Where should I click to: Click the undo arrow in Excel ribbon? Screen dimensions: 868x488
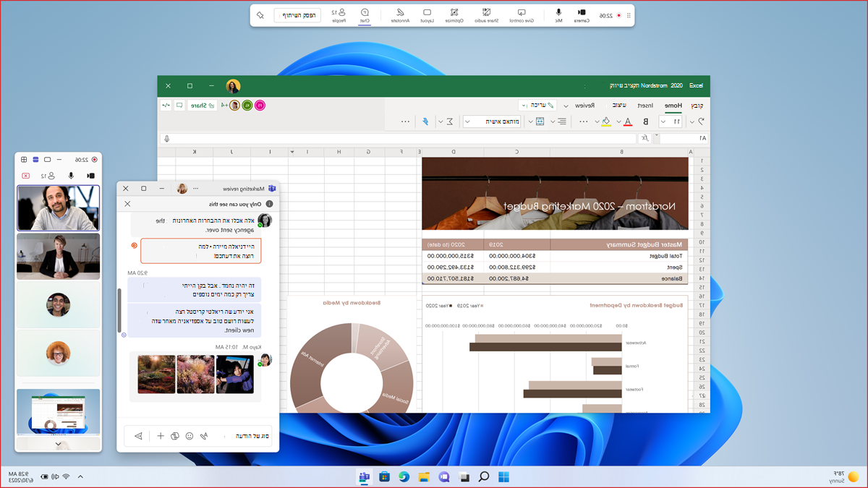pyautogui.click(x=701, y=121)
